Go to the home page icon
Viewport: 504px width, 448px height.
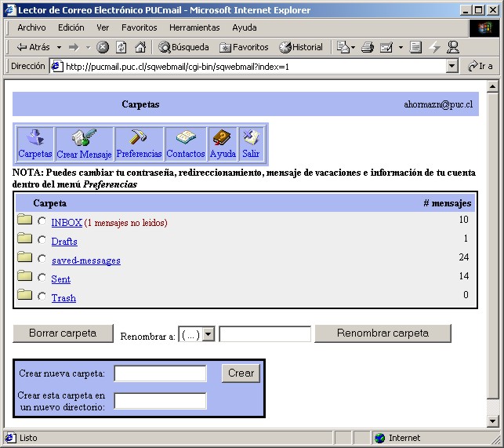pos(140,47)
